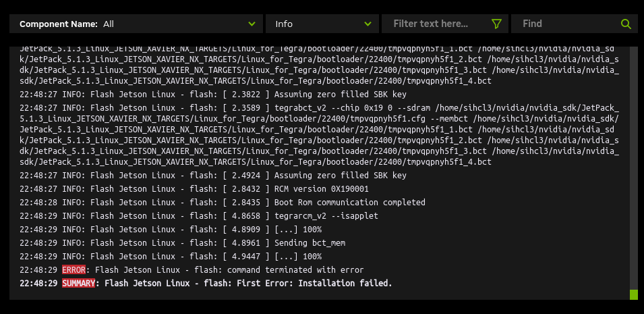644x314 pixels.
Task: Click 'First Error: Installation failed.' text
Action: click(315, 283)
